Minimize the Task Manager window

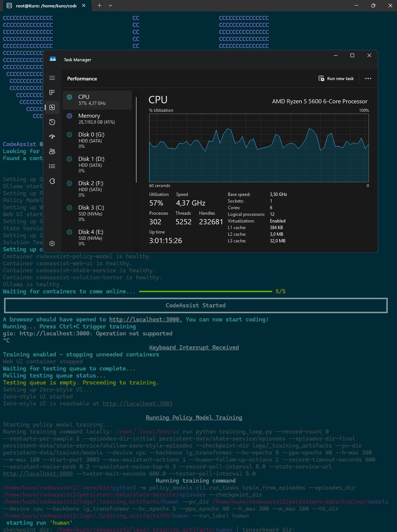click(335, 55)
